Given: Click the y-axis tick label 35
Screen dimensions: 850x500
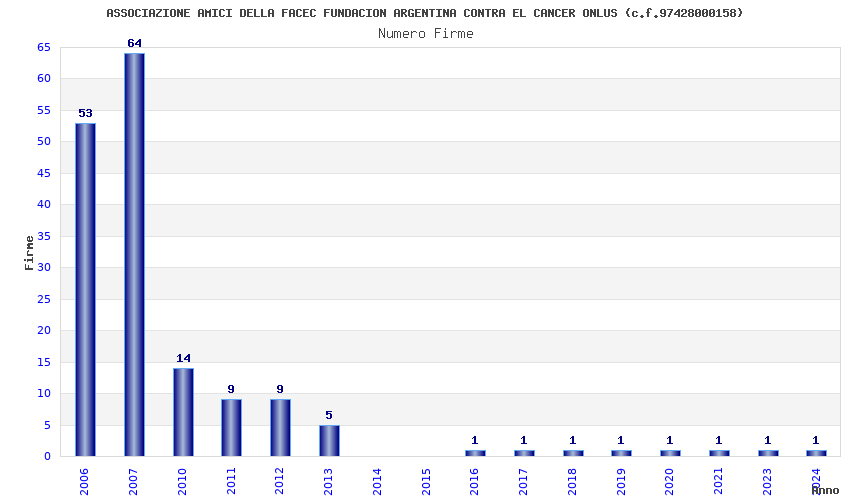Looking at the screenshot, I should 44,236.
